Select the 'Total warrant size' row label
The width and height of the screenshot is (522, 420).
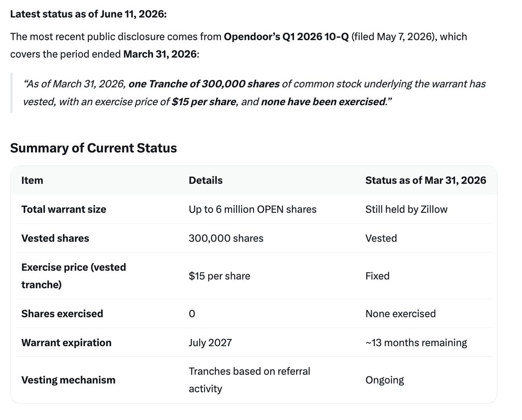[x=64, y=209]
